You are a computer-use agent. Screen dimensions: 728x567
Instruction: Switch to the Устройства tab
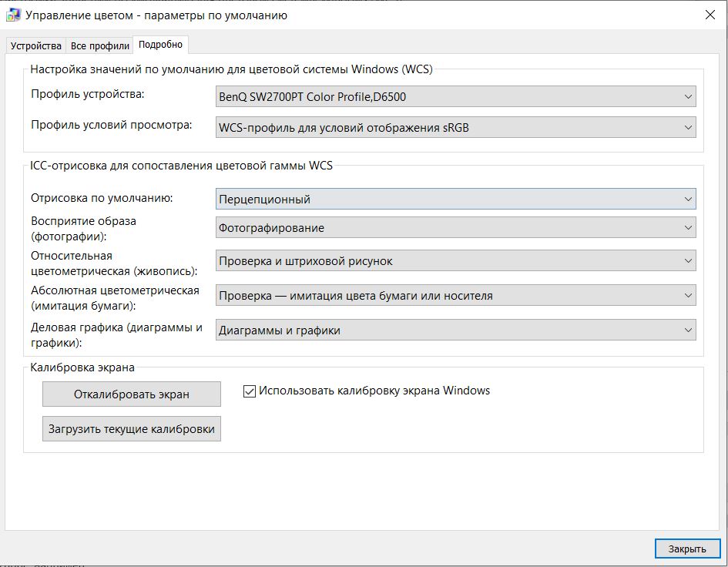pyautogui.click(x=36, y=45)
